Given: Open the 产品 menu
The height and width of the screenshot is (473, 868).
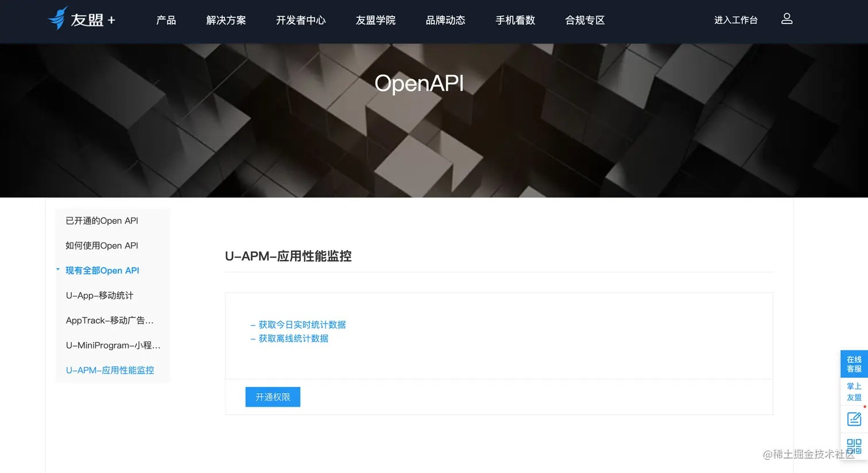Looking at the screenshot, I should (166, 20).
